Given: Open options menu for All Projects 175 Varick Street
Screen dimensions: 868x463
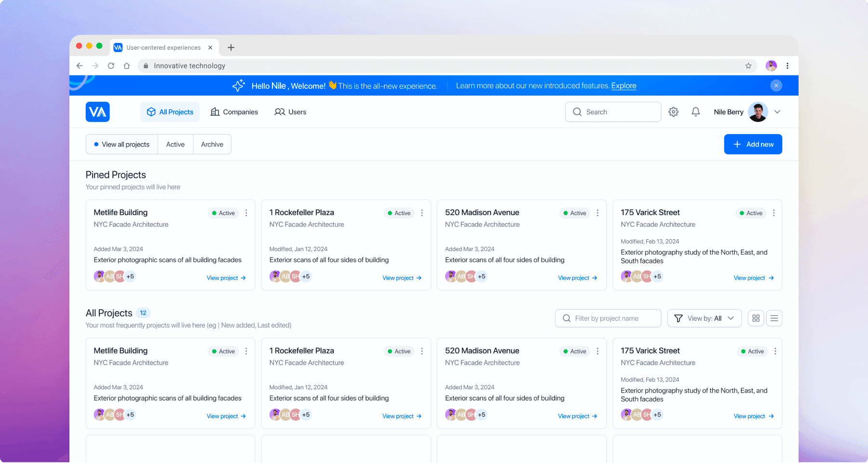Looking at the screenshot, I should 775,351.
